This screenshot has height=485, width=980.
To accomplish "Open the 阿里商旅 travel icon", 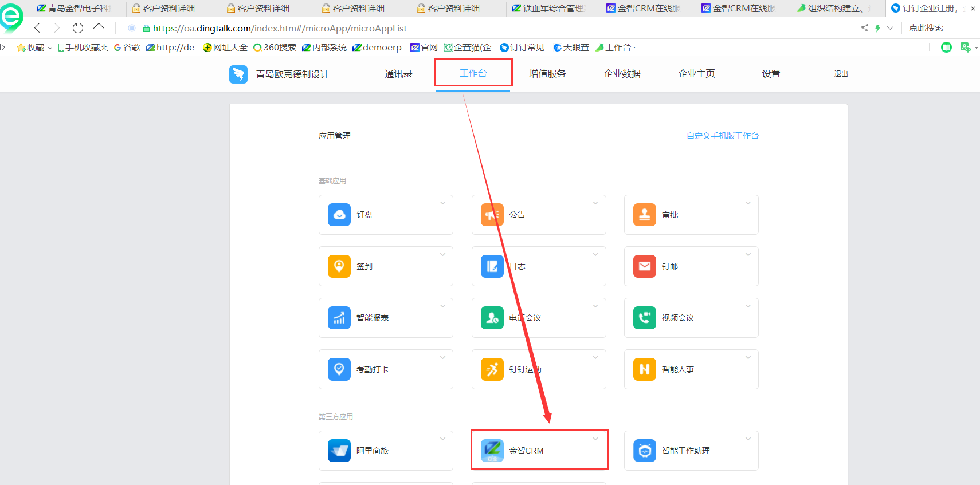I will 339,451.
